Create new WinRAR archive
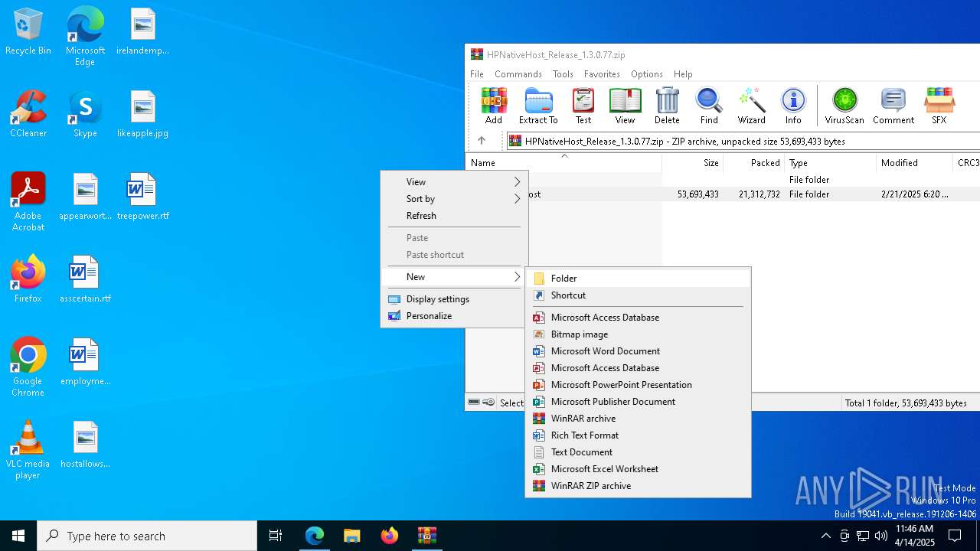 pyautogui.click(x=638, y=418)
